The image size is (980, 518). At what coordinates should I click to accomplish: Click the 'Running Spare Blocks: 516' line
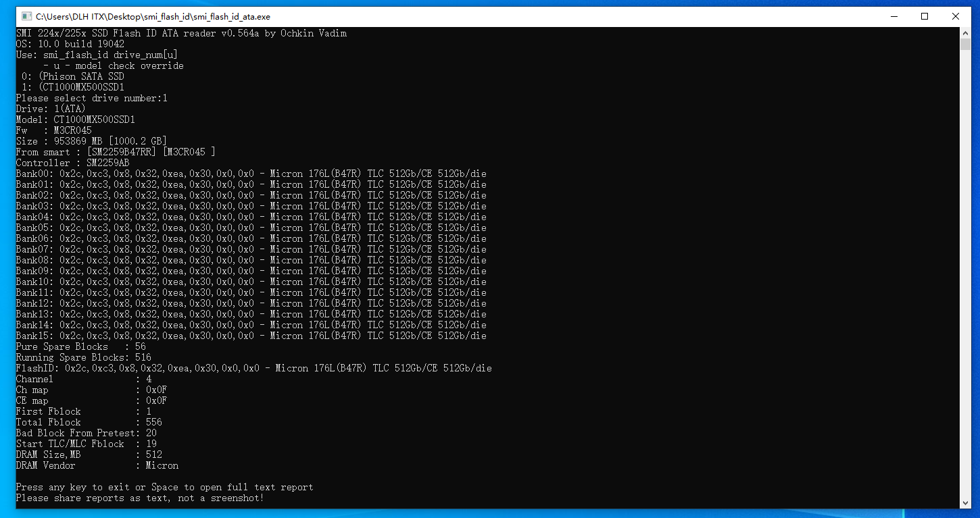pyautogui.click(x=83, y=357)
